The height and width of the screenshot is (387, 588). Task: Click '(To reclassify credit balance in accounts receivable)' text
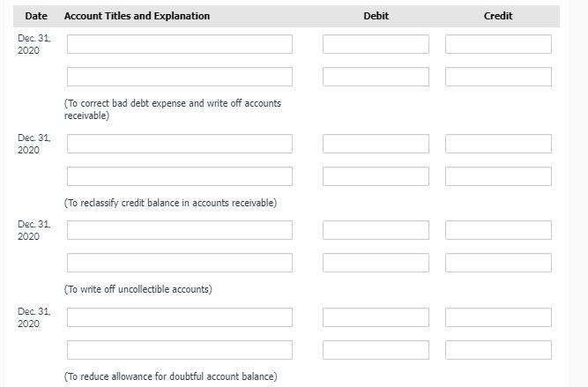point(170,203)
